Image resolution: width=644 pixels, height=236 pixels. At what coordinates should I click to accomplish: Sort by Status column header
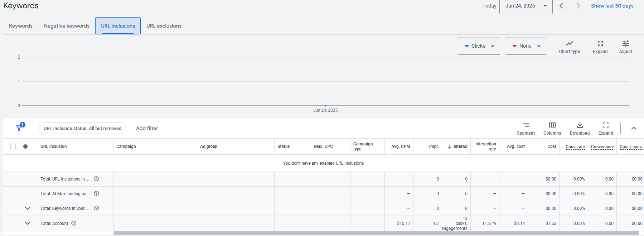(284, 146)
